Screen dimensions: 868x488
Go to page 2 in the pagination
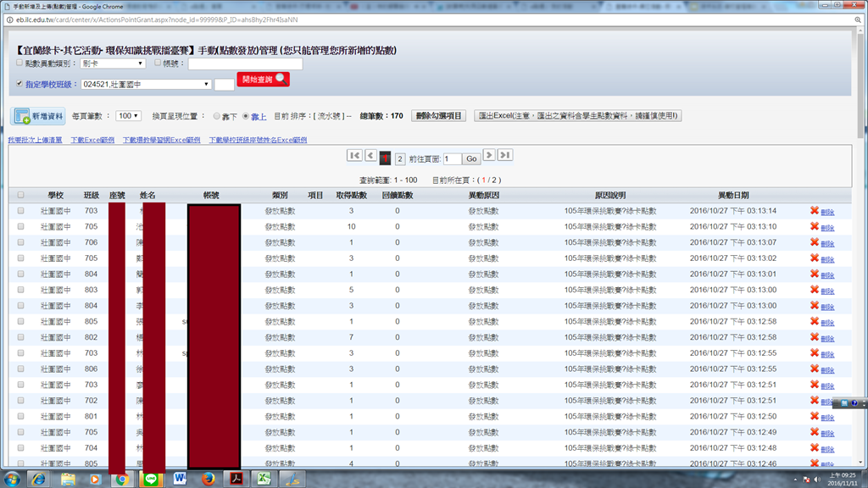(x=400, y=158)
